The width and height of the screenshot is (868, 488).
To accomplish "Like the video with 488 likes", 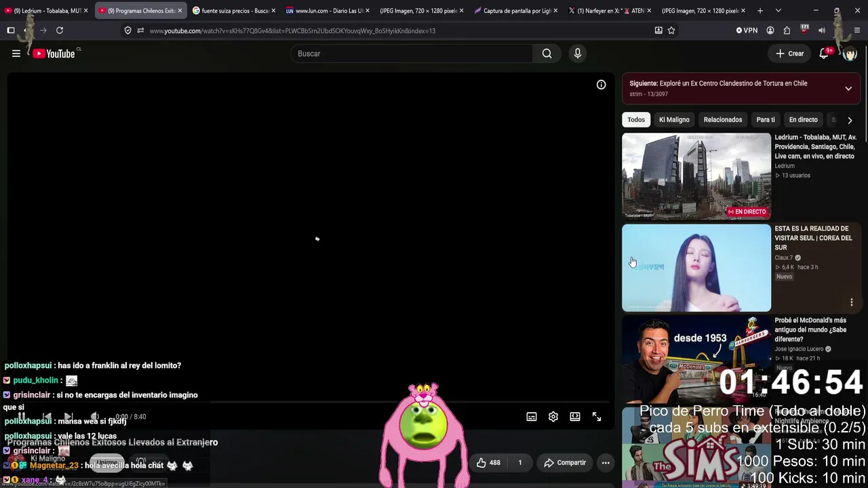I will point(489,463).
